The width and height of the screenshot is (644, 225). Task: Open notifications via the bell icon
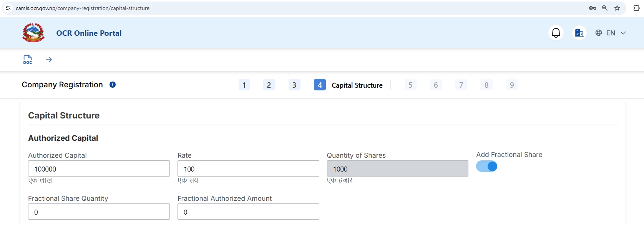[556, 33]
